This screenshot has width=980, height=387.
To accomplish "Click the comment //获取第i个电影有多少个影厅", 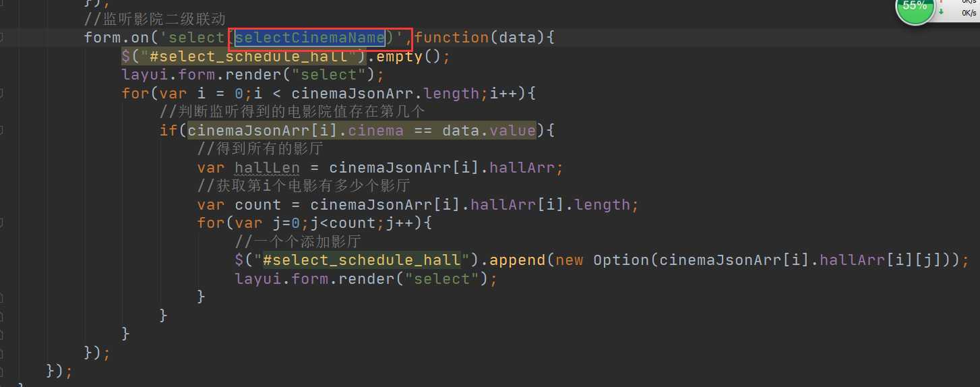I will coord(304,185).
